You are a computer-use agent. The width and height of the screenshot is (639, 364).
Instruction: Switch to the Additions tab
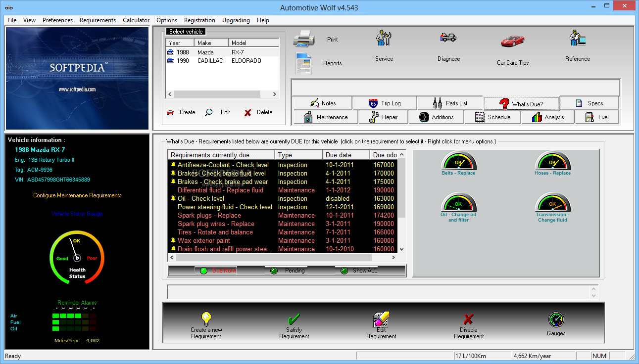(x=437, y=117)
